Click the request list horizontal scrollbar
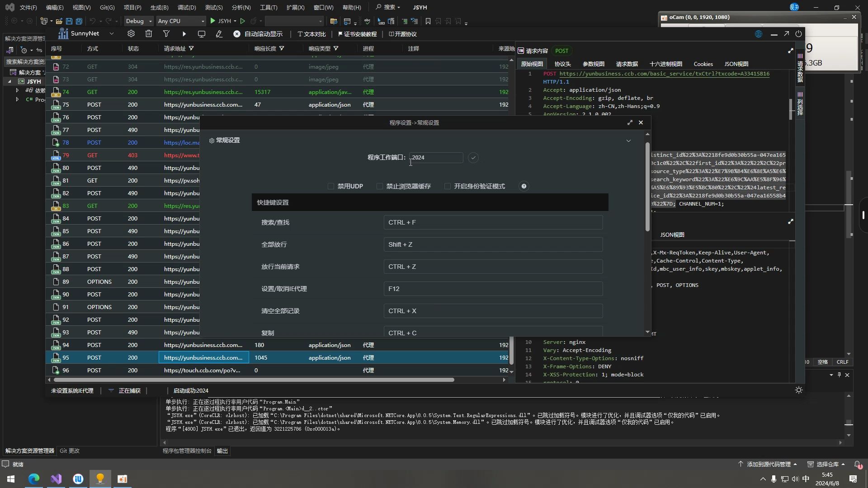The width and height of the screenshot is (868, 488). click(253, 380)
